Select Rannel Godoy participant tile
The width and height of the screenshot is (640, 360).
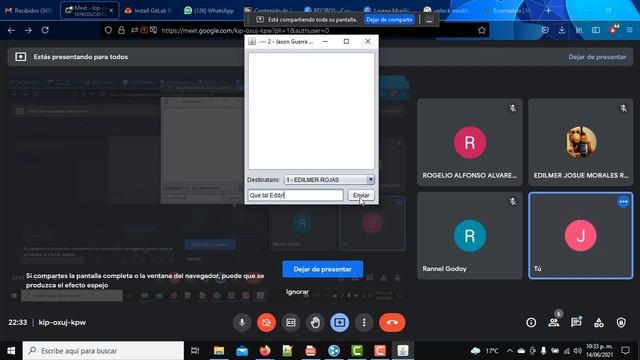[470, 236]
